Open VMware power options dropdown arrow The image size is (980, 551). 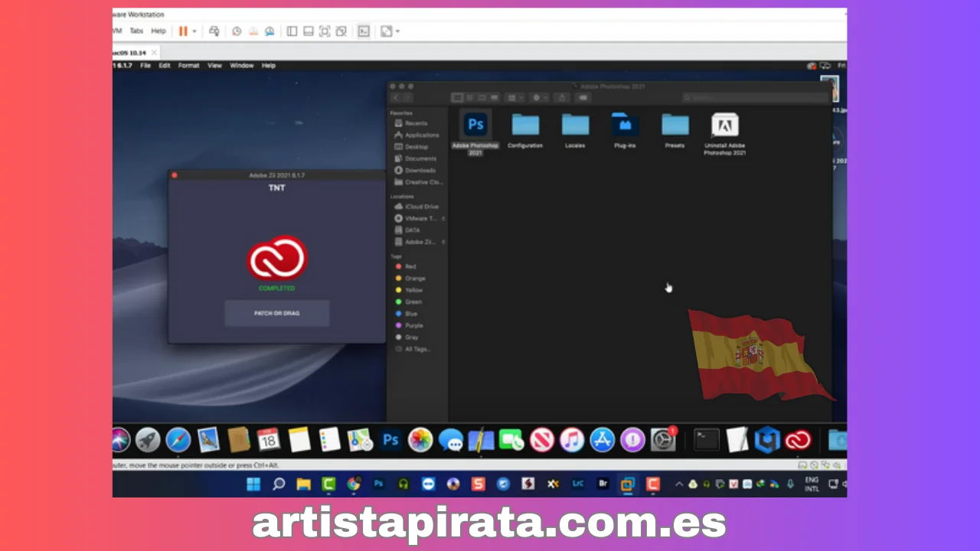point(194,31)
